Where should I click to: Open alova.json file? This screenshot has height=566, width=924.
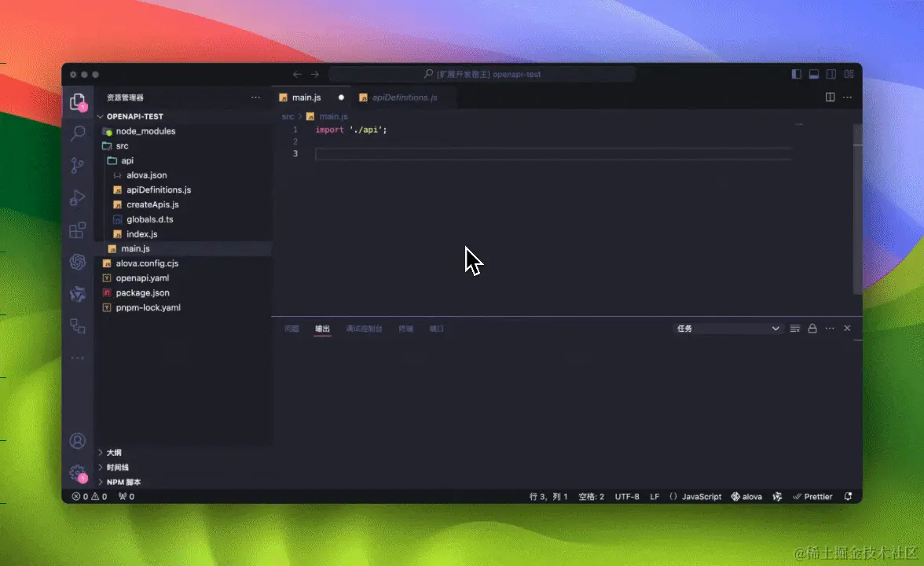pyautogui.click(x=147, y=175)
